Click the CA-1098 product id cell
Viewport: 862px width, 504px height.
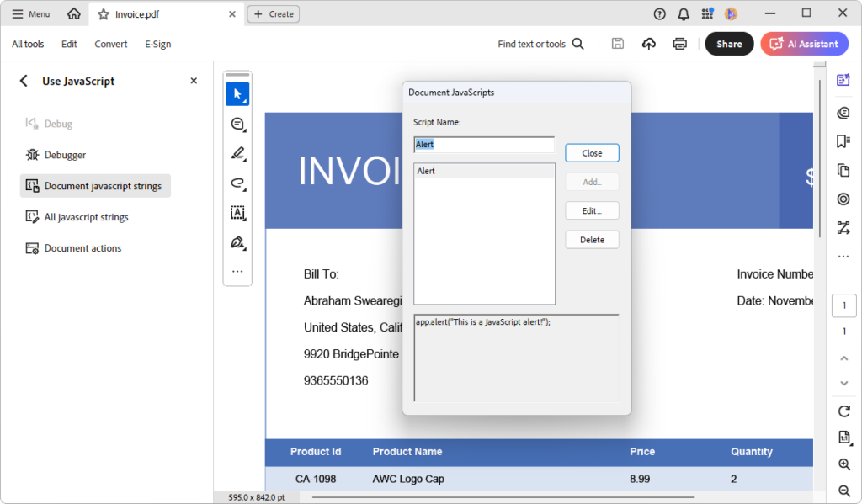click(316, 479)
